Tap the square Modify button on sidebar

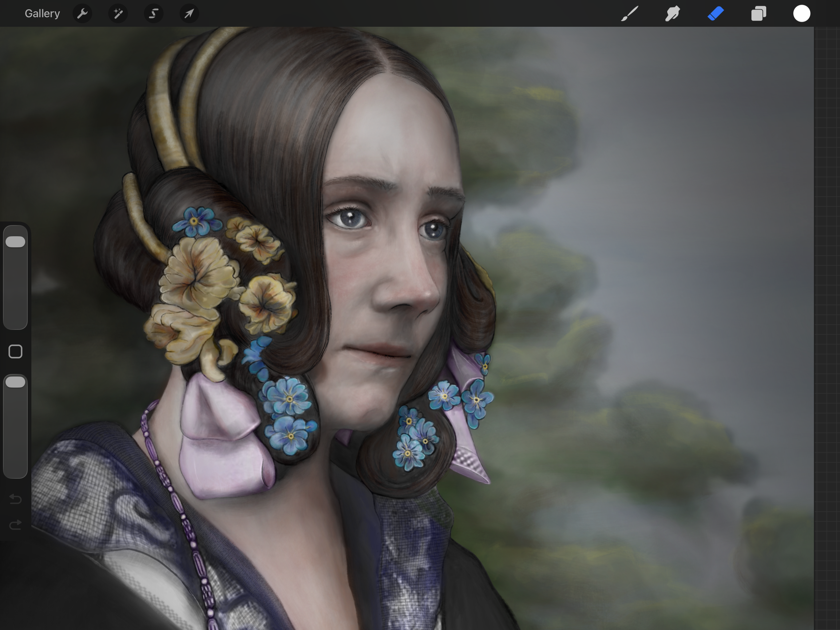coord(16,352)
